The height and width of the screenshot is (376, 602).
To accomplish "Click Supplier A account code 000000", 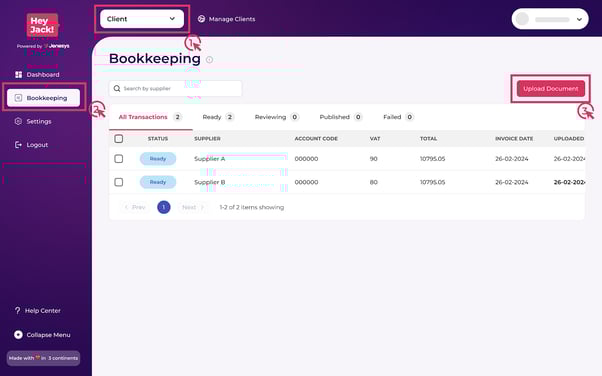I will click(x=306, y=159).
